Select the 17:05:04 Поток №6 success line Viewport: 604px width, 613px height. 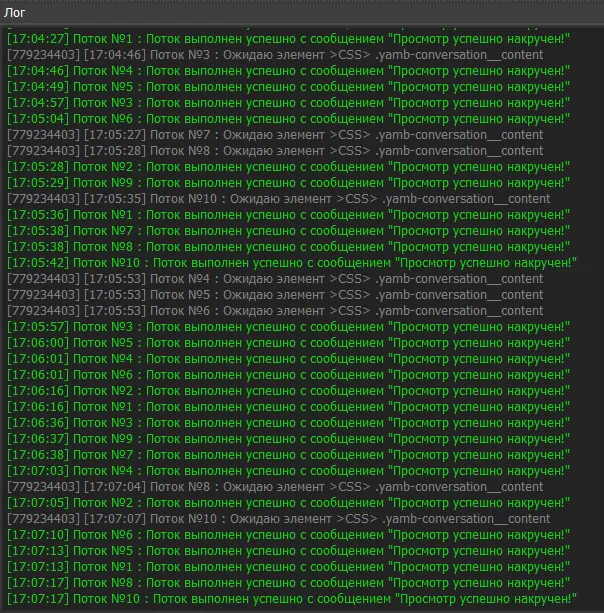[288, 119]
